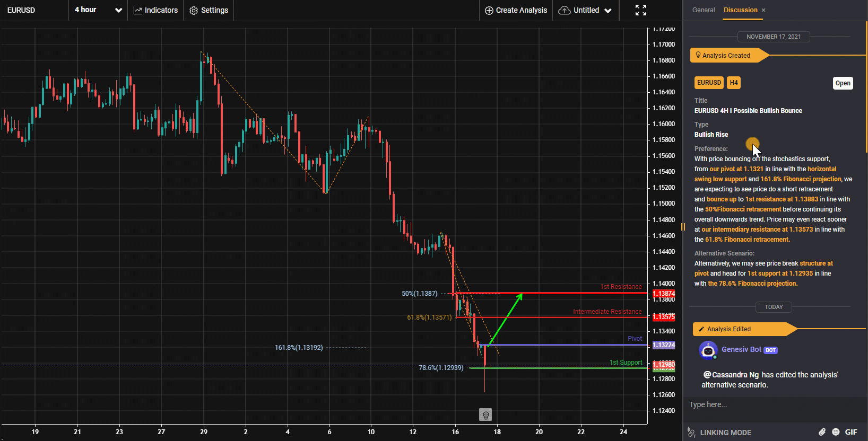868x441 pixels.
Task: Click the green bullish arrow drawing
Action: [x=506, y=320]
